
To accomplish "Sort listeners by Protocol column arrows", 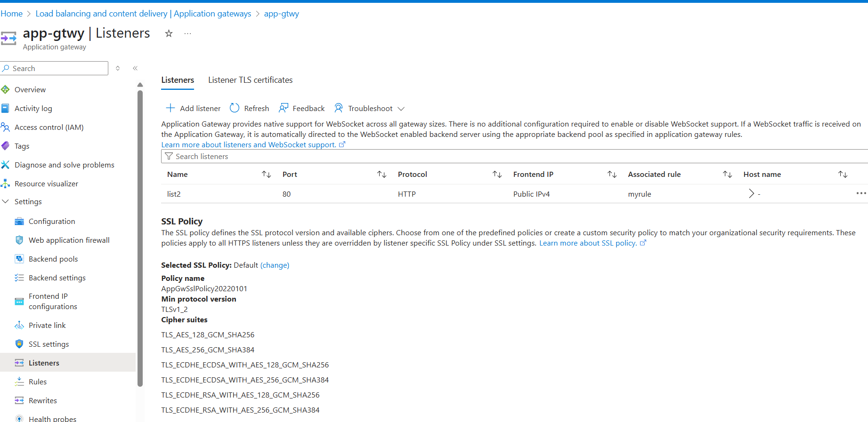I will [x=497, y=175].
